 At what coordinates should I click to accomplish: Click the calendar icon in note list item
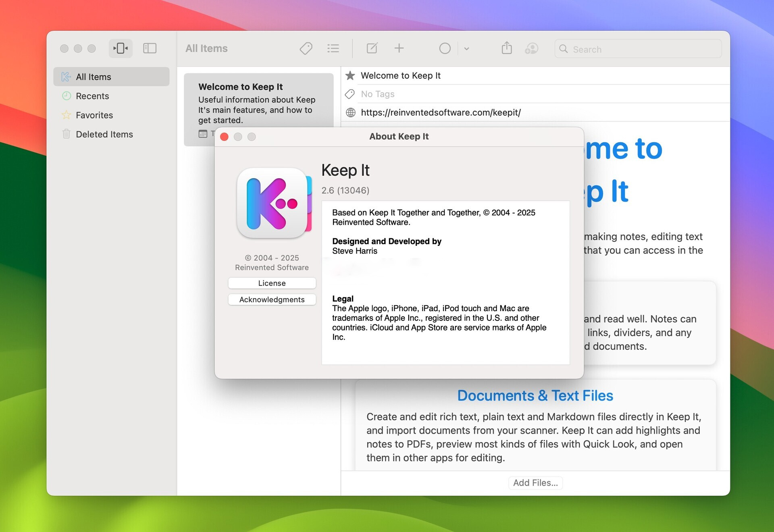coord(203,134)
